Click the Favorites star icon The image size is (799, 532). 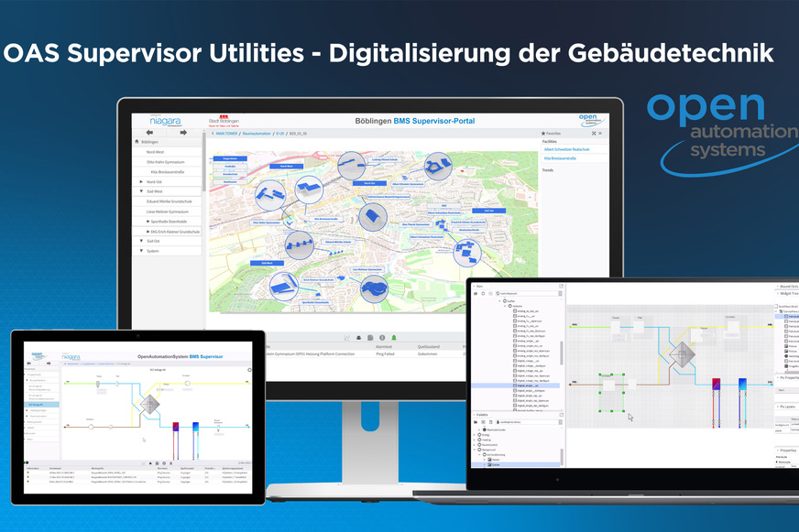click(542, 133)
